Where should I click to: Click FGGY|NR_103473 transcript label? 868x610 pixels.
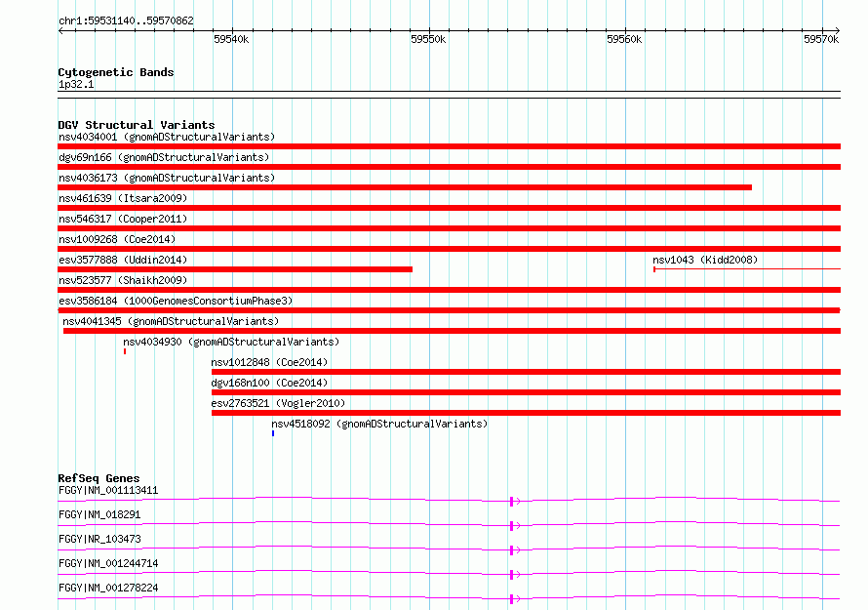(99, 539)
